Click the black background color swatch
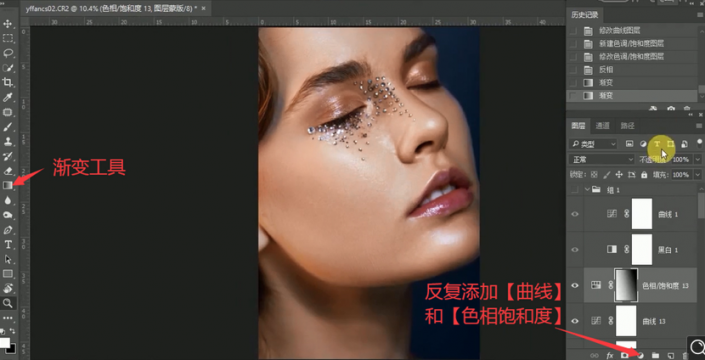705x360 pixels. click(x=12, y=349)
